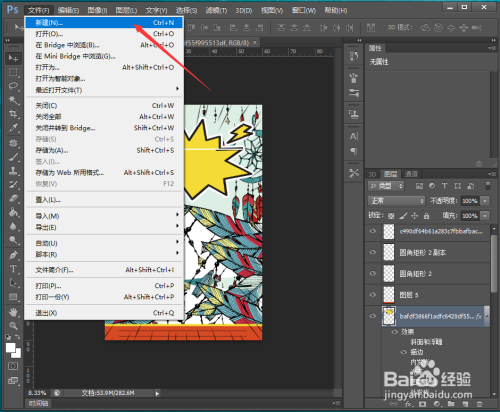Choose 存储为(A) menu entry

[x=105, y=150]
